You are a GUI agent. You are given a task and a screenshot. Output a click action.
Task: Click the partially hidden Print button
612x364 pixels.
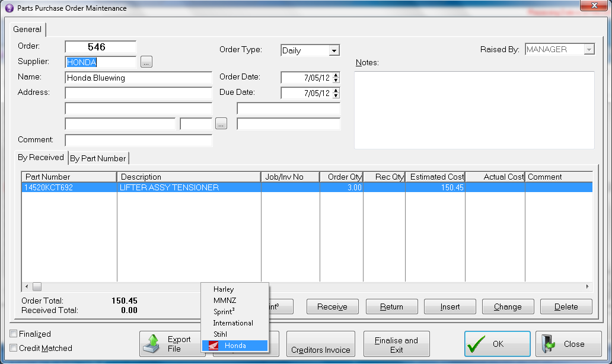(281, 306)
